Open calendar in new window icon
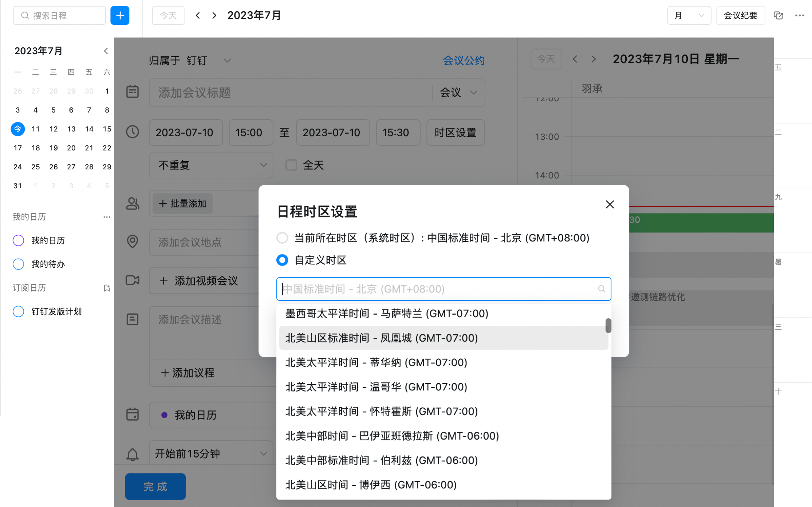This screenshot has height=507, width=812. [x=779, y=16]
